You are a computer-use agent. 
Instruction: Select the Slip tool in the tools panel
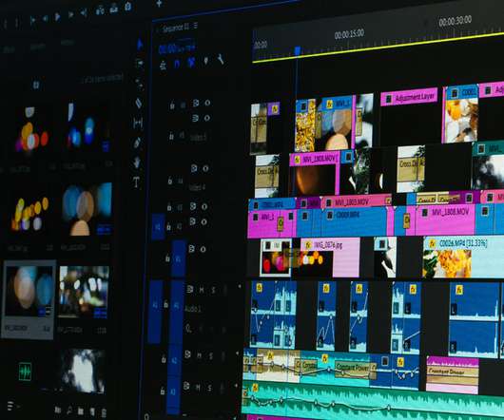(x=138, y=123)
